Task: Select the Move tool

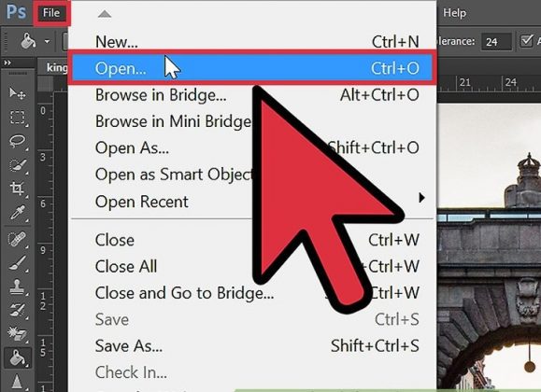Action: (x=17, y=93)
